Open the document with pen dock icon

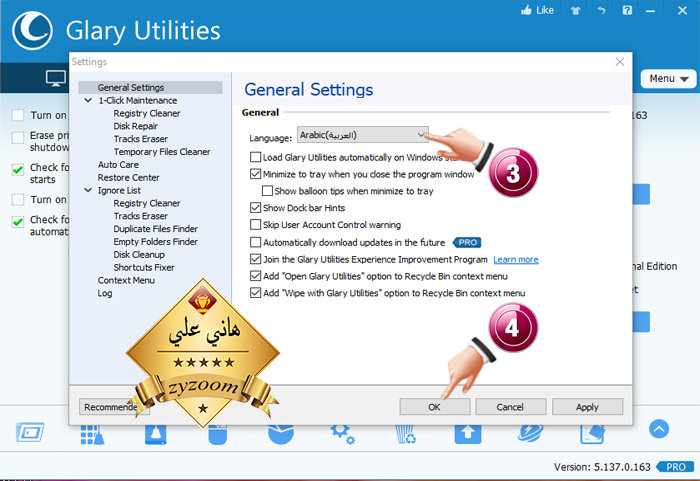tap(592, 434)
